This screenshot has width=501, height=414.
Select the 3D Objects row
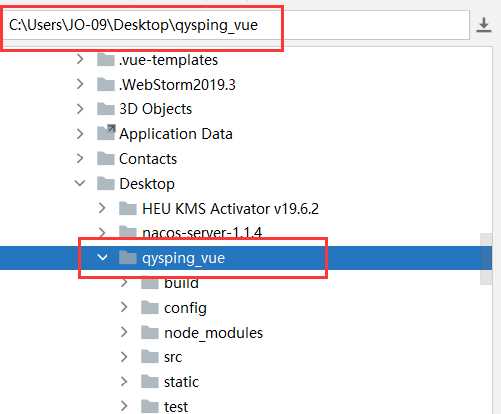pos(246,109)
